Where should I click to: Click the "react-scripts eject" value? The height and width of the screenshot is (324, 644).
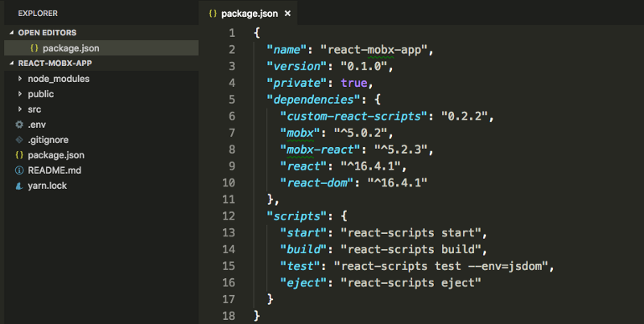411,283
